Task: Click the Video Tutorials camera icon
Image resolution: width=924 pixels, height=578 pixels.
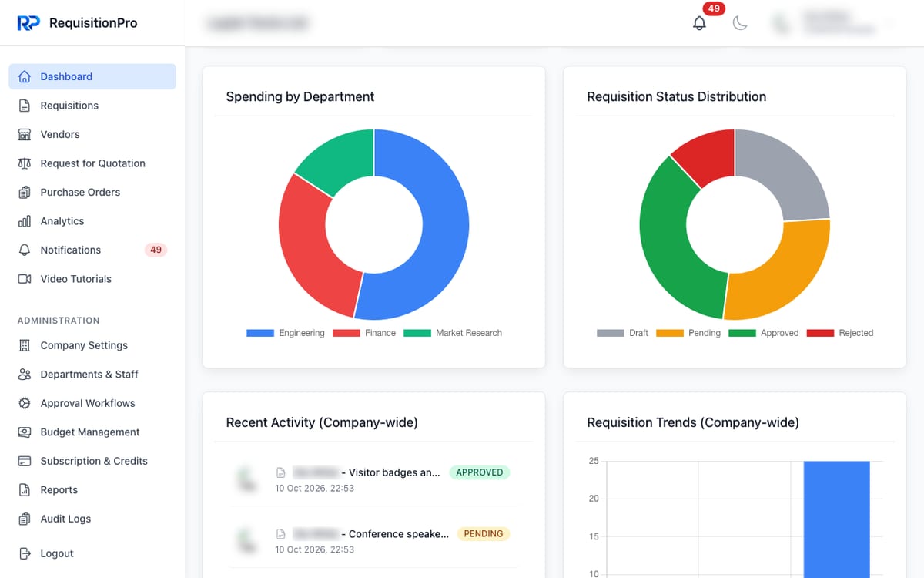Action: pyautogui.click(x=25, y=279)
